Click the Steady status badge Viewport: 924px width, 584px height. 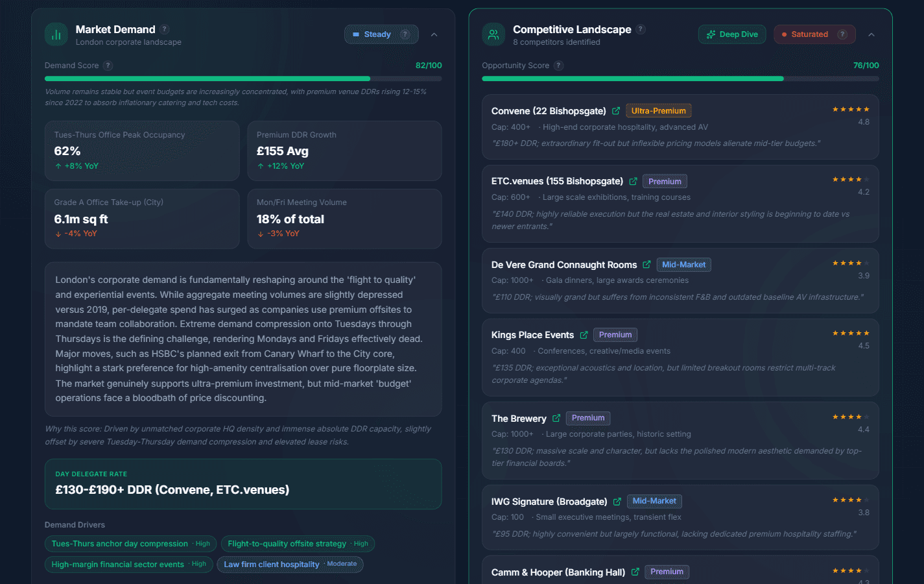tap(381, 34)
